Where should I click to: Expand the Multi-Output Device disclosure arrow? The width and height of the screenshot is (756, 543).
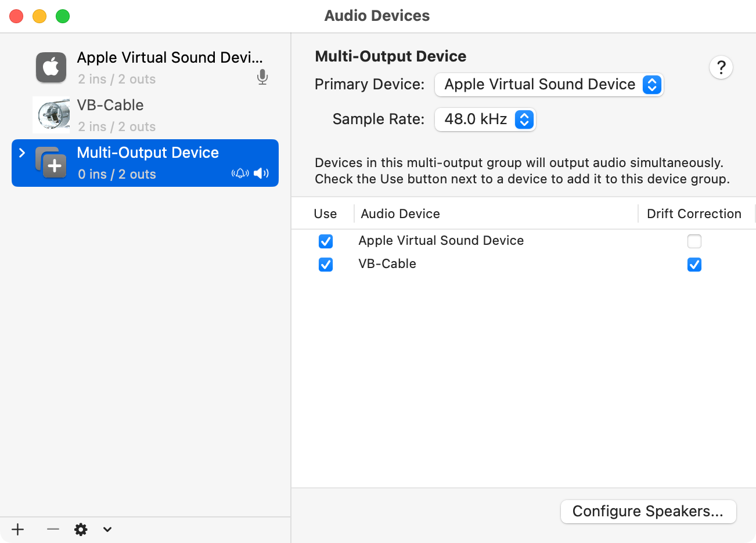click(x=22, y=153)
